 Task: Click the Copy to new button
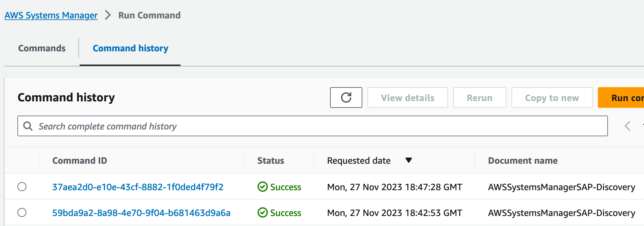[x=551, y=98]
